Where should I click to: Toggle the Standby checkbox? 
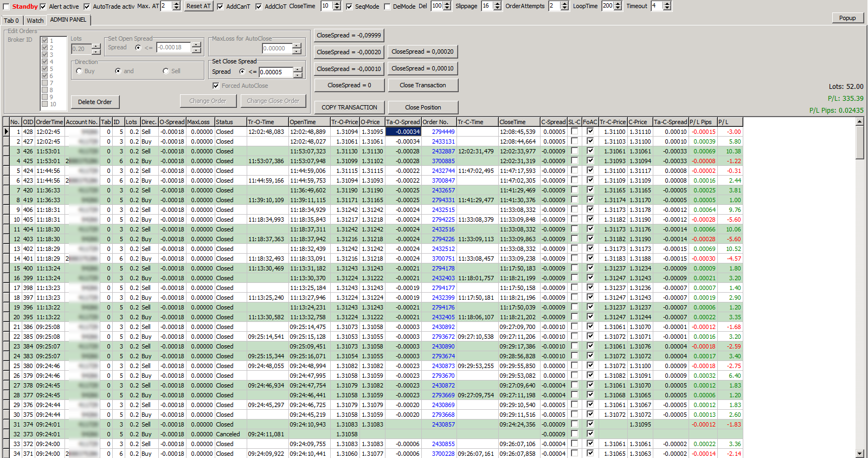[x=7, y=7]
